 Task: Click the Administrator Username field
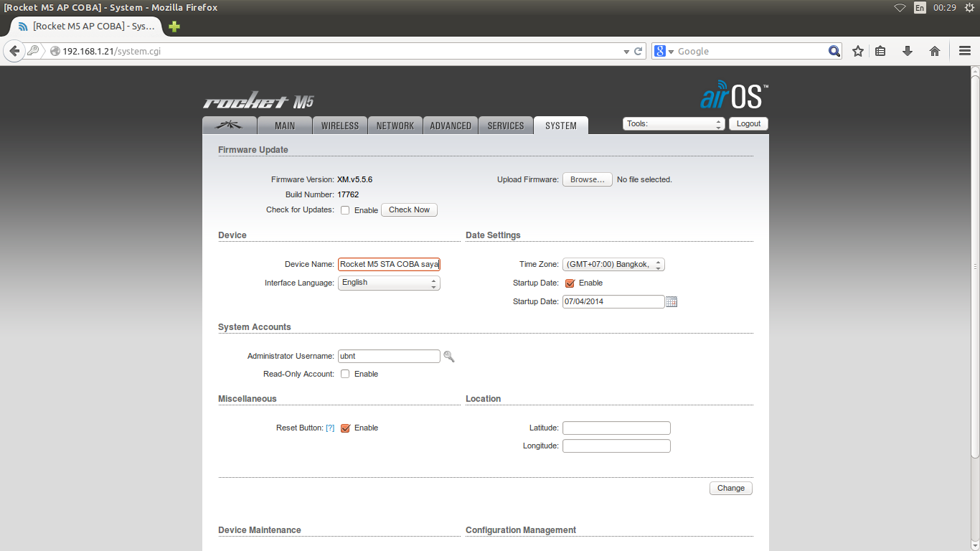(389, 356)
